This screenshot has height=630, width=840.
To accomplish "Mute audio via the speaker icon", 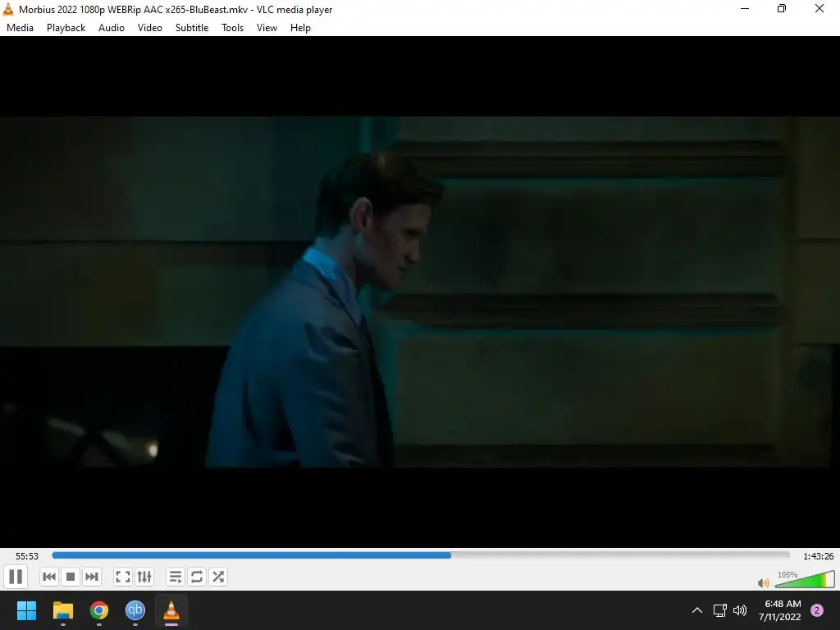I will [x=764, y=582].
